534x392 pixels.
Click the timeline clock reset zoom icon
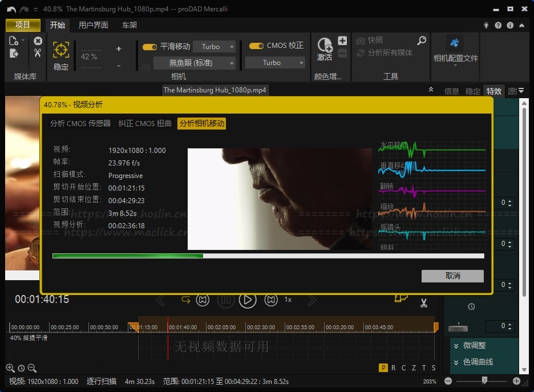(x=21, y=368)
